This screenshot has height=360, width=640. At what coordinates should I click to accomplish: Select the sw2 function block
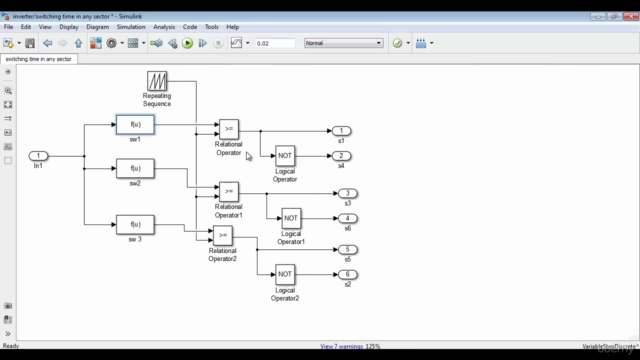(135, 169)
